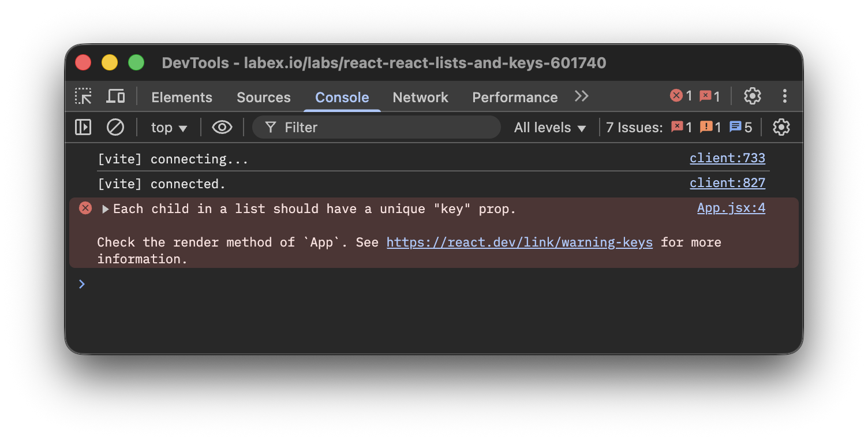Open the All levels filter dropdown
This screenshot has height=440, width=868.
click(549, 127)
